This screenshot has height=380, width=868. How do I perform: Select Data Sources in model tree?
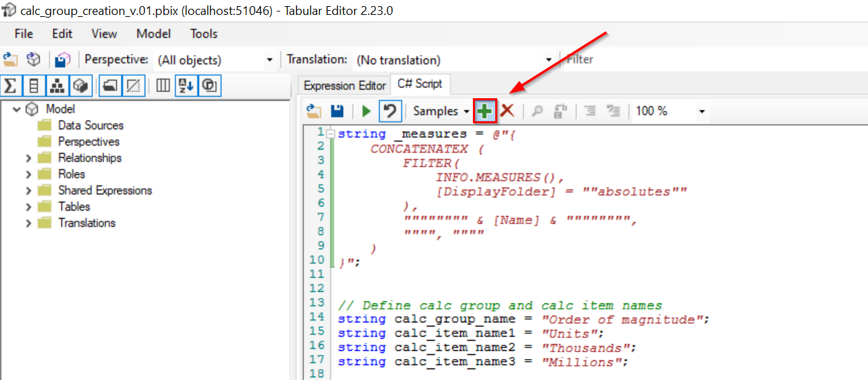[91, 125]
